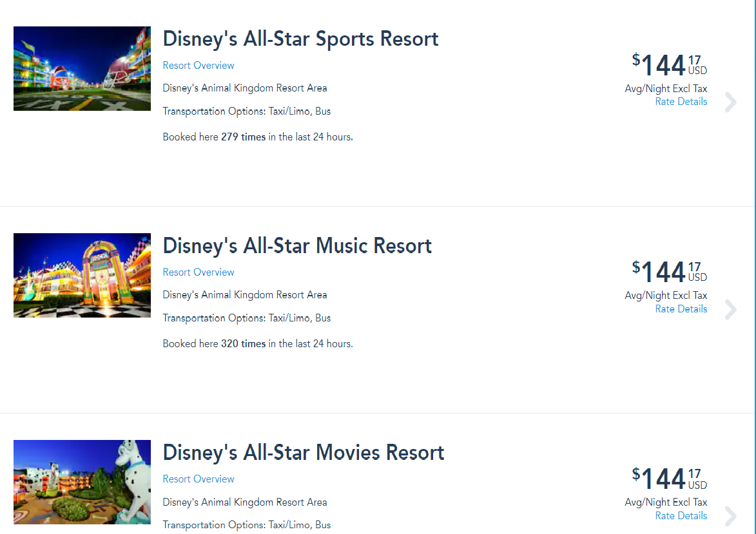Click the 'Booked here 320 times' notice
This screenshot has width=756, height=534.
[x=257, y=343]
